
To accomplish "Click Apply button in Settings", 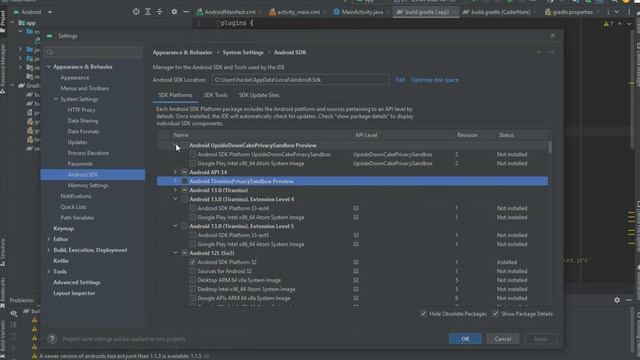I will click(540, 339).
